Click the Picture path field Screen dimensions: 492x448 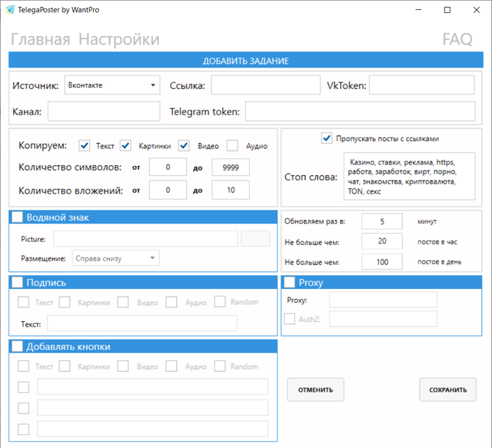point(145,239)
